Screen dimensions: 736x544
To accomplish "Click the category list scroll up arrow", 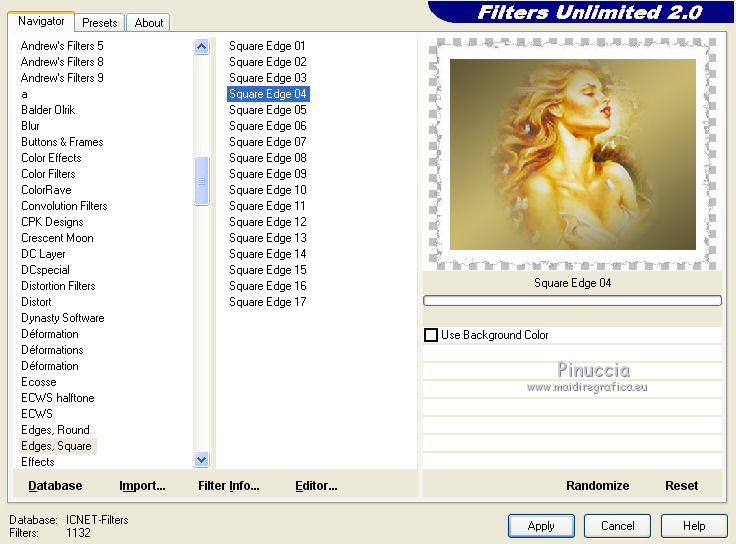I will (x=201, y=46).
